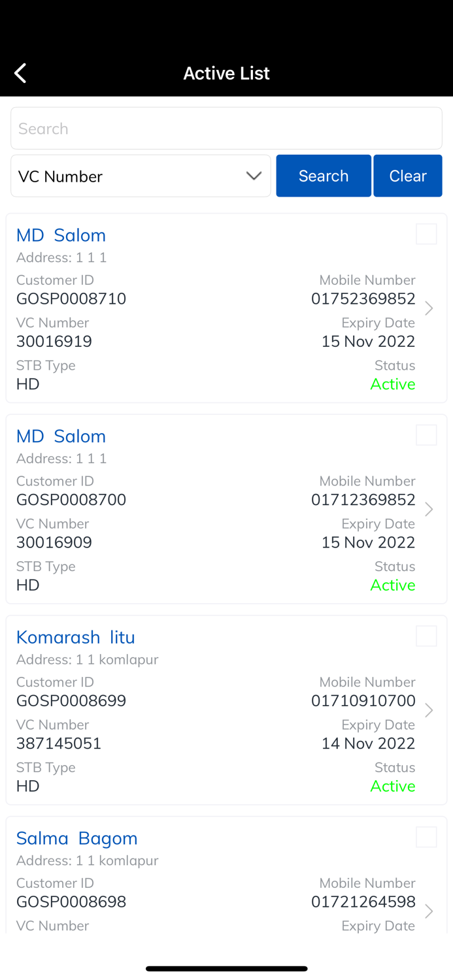Tap mobile number 01752369852
The width and height of the screenshot is (453, 980).
(363, 299)
